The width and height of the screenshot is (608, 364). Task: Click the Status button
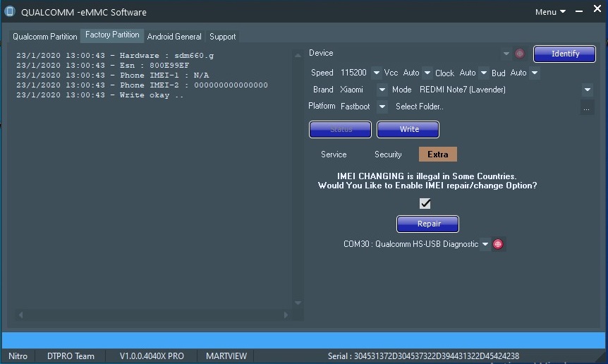[340, 129]
